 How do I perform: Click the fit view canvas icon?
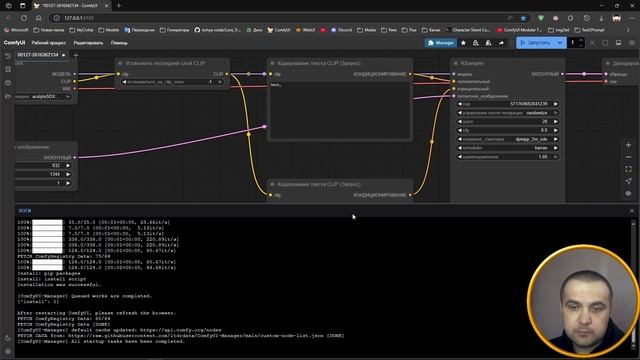(629, 169)
